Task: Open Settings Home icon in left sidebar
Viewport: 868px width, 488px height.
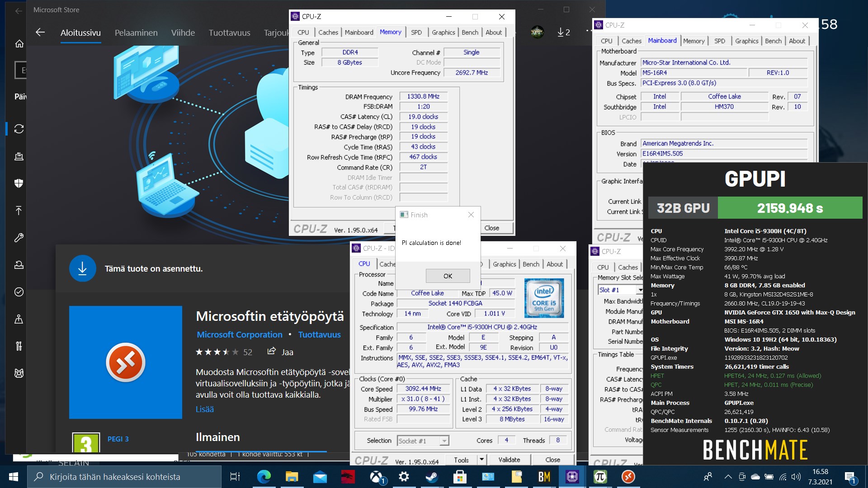Action: pyautogui.click(x=19, y=44)
